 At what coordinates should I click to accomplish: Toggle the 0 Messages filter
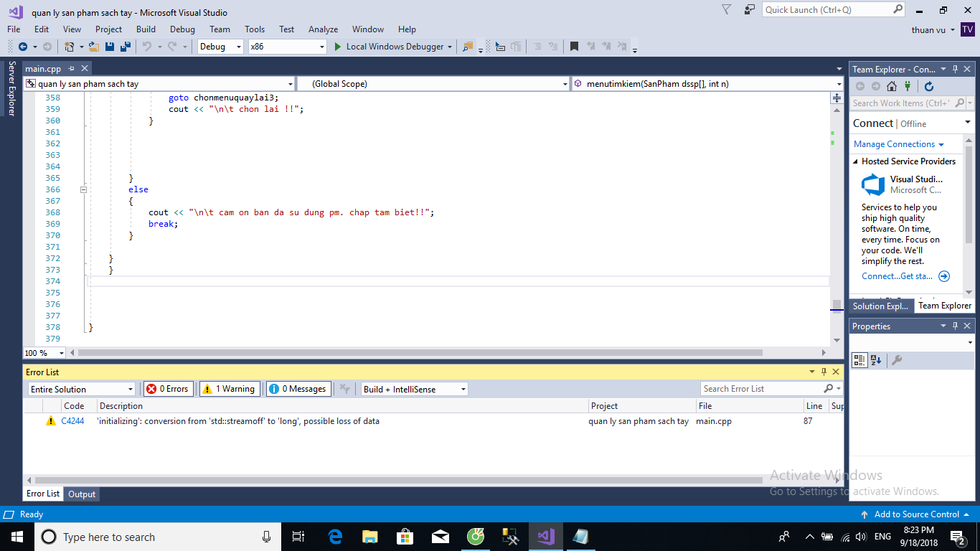click(298, 389)
